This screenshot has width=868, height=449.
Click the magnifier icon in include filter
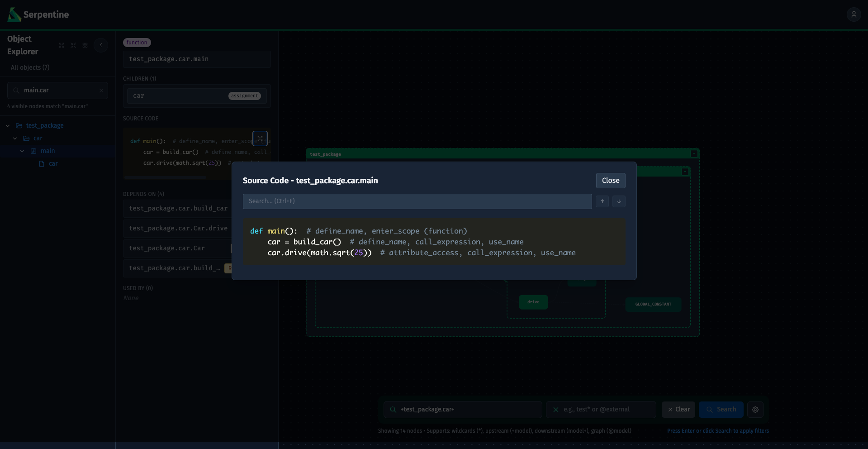point(393,410)
